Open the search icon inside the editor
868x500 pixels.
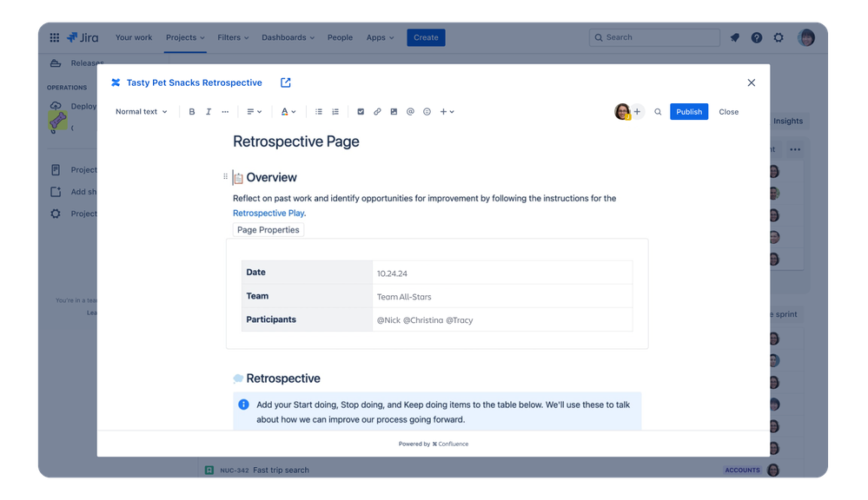coord(658,111)
